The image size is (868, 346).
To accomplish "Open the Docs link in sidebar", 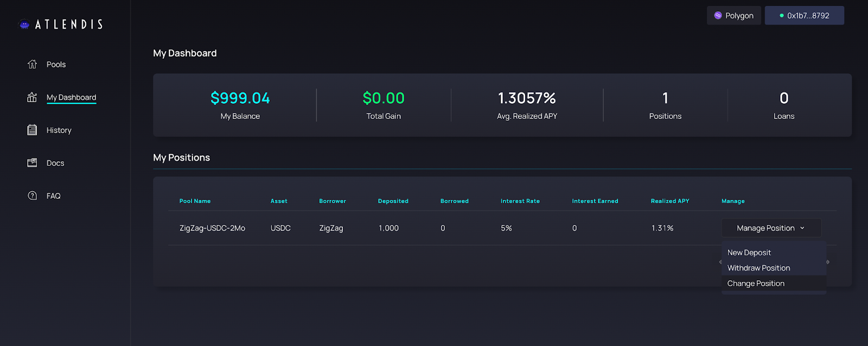I will tap(55, 163).
